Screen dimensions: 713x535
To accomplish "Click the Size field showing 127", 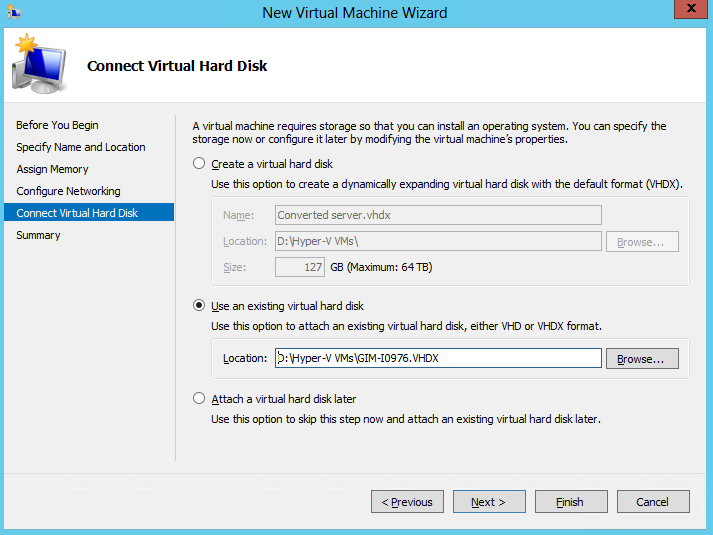I will coord(300,267).
